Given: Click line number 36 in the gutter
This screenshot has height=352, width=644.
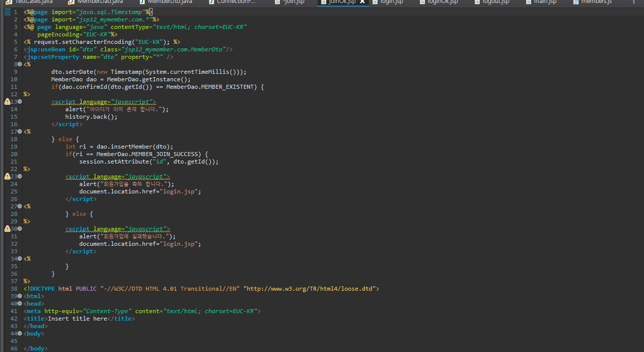Looking at the screenshot, I should coord(14,274).
